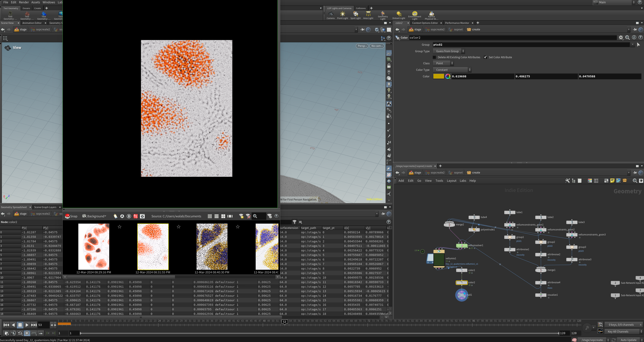
Task: Open the Persp viewport menu
Action: click(x=362, y=46)
